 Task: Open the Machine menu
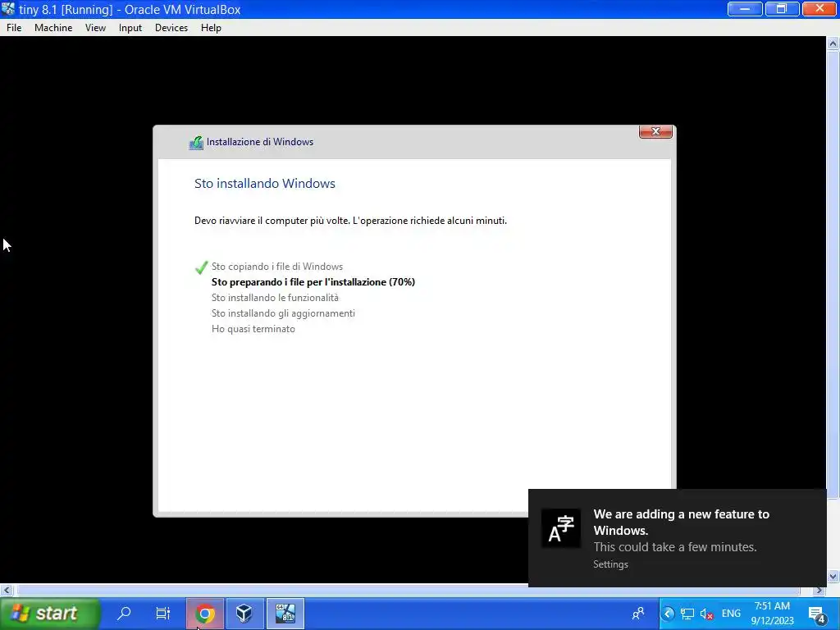click(53, 28)
